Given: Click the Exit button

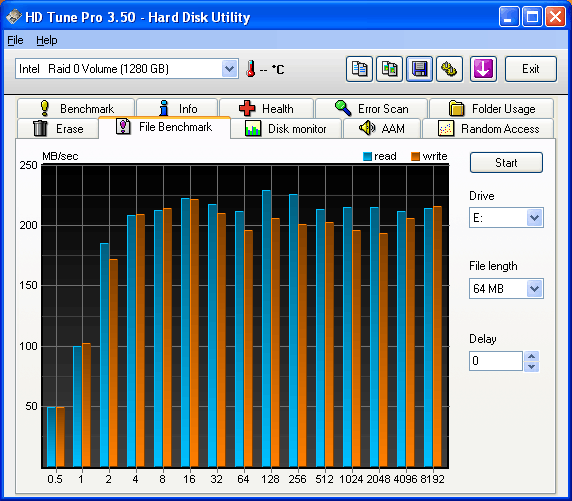Looking at the screenshot, I should pyautogui.click(x=530, y=69).
